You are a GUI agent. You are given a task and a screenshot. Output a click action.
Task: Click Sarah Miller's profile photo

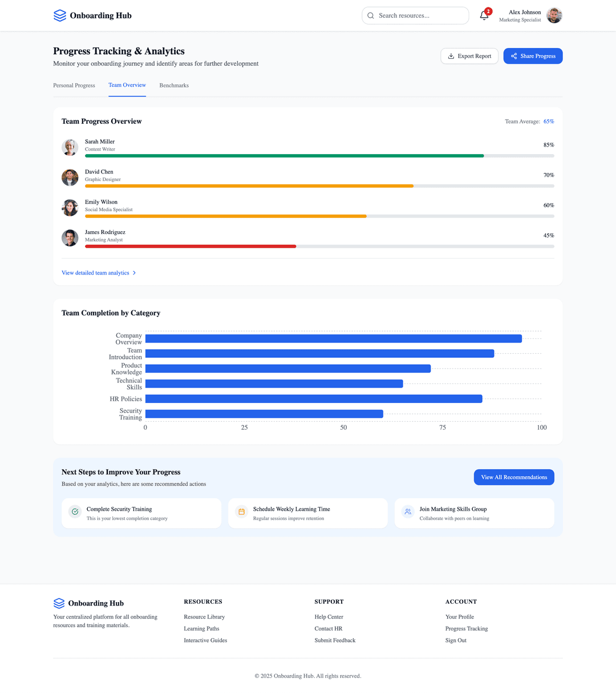70,147
